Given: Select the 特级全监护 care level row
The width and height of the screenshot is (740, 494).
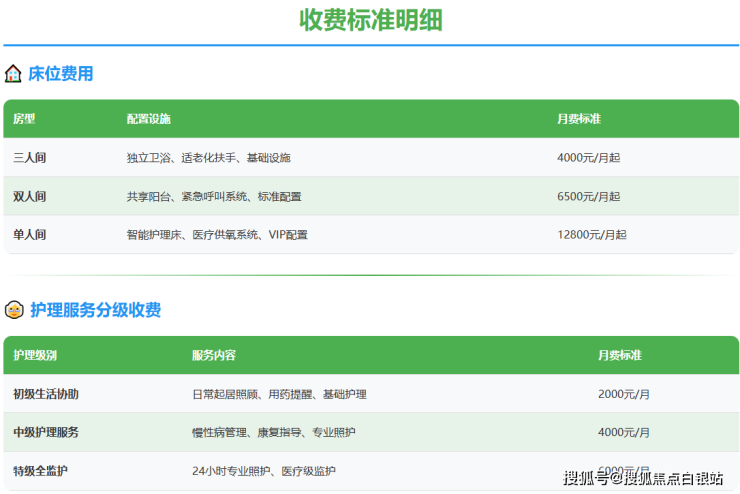Looking at the screenshot, I should pyautogui.click(x=40, y=470).
